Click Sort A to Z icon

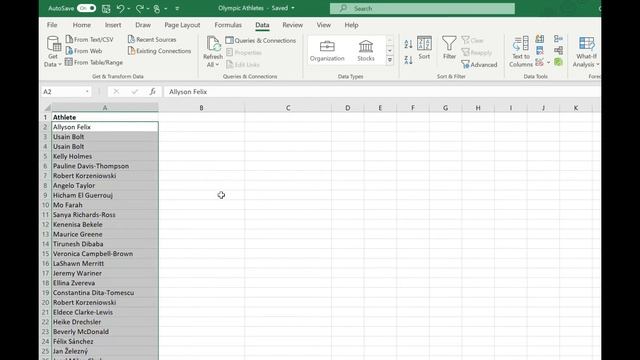tap(408, 44)
